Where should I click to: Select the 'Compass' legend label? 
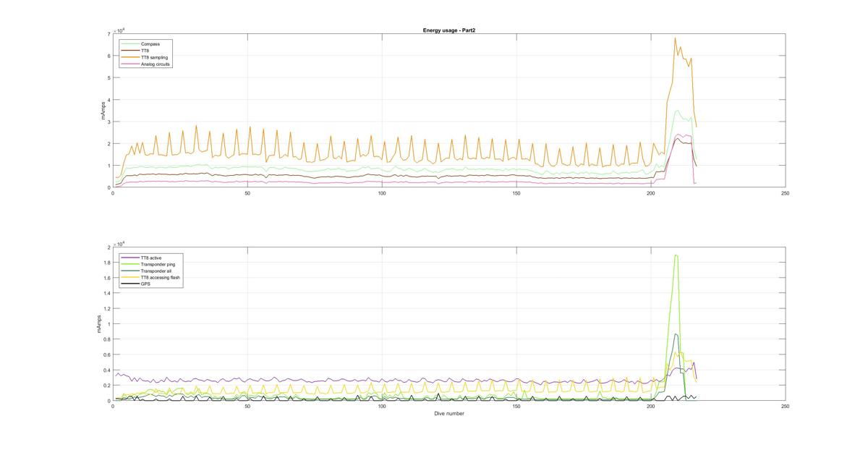(149, 44)
